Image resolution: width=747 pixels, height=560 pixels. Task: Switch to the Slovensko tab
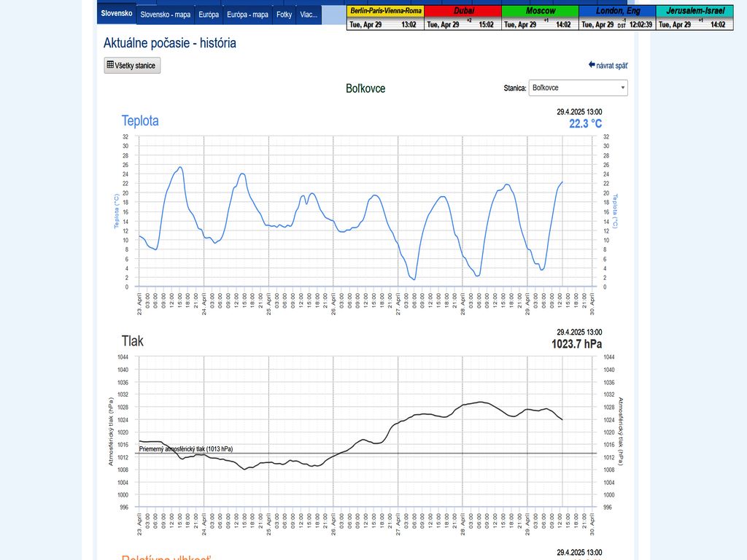[117, 14]
